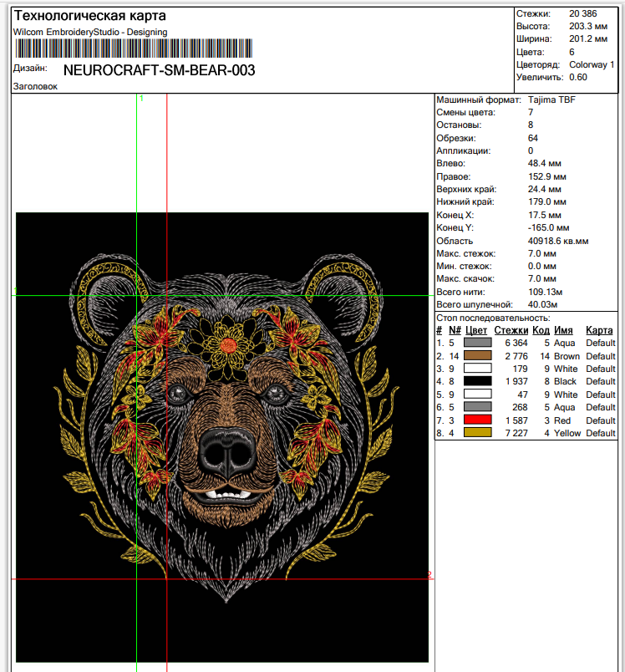Click the Black color swatch in row 4

coord(476,381)
